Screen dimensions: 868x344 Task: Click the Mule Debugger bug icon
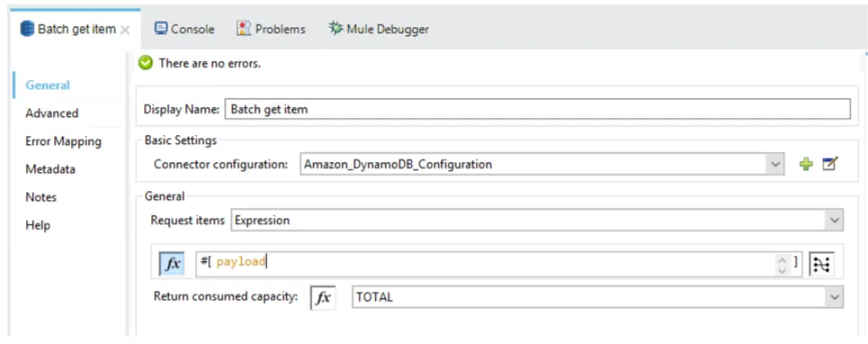pyautogui.click(x=335, y=28)
